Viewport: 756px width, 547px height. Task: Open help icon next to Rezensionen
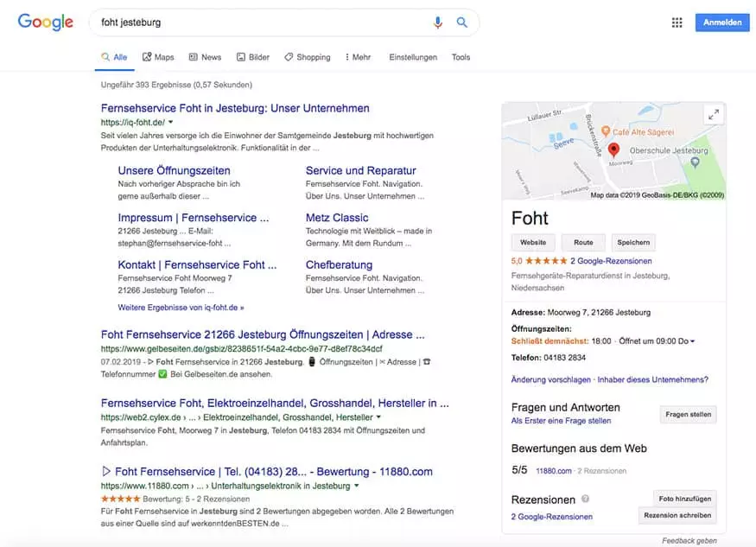coord(585,499)
